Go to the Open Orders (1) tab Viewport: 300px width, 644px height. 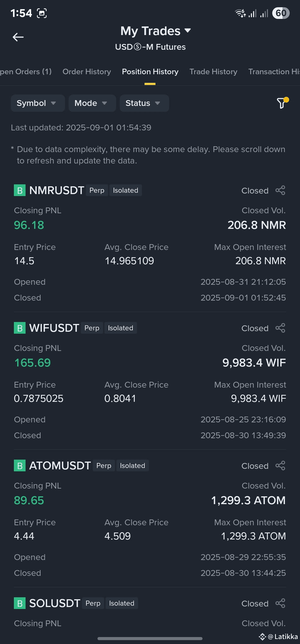click(26, 72)
